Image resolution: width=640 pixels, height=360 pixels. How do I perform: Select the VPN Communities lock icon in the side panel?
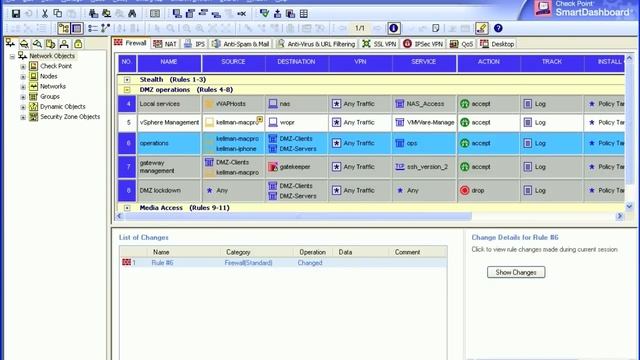[78, 43]
